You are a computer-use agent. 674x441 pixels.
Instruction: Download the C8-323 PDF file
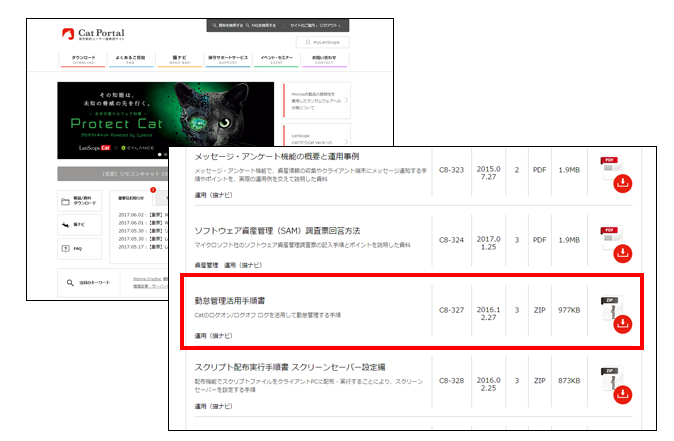[622, 184]
